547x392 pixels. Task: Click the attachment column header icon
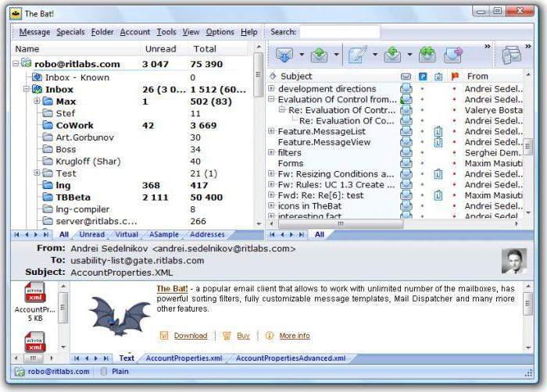pos(438,77)
